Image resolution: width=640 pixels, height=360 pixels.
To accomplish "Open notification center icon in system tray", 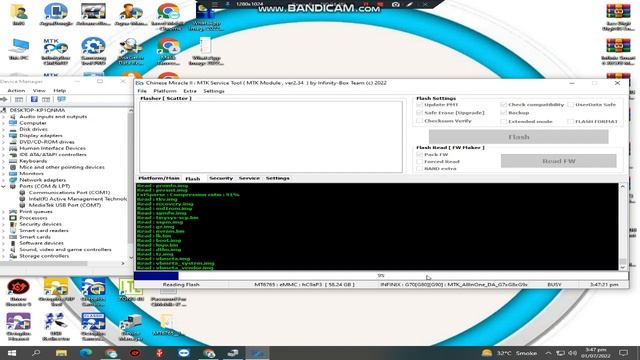I will tap(623, 353).
